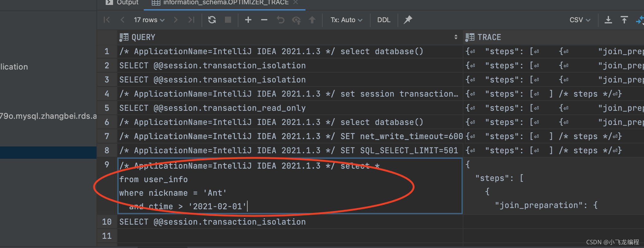Click the highlighted item in the left panel
This screenshot has height=248, width=644.
[x=48, y=153]
